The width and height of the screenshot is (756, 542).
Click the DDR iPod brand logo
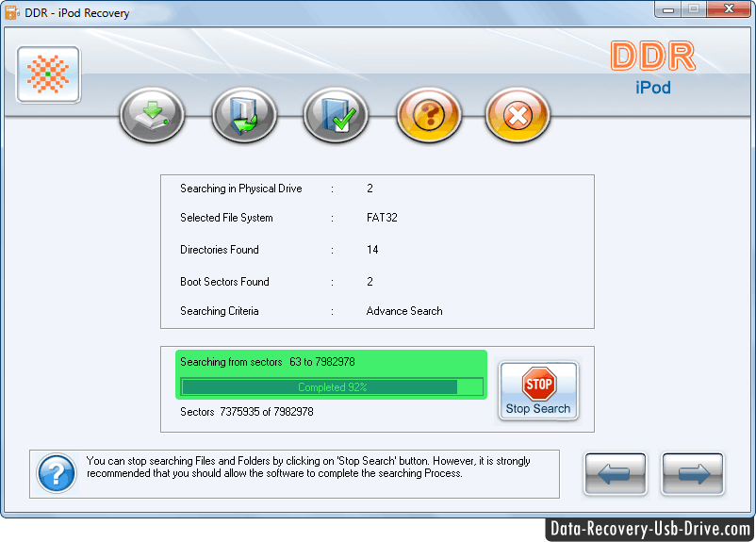[653, 68]
